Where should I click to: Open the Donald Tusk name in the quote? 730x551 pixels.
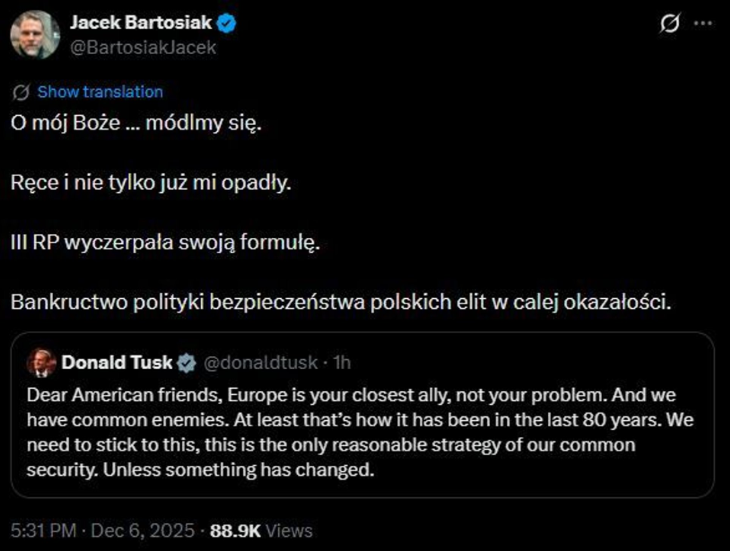tap(118, 362)
